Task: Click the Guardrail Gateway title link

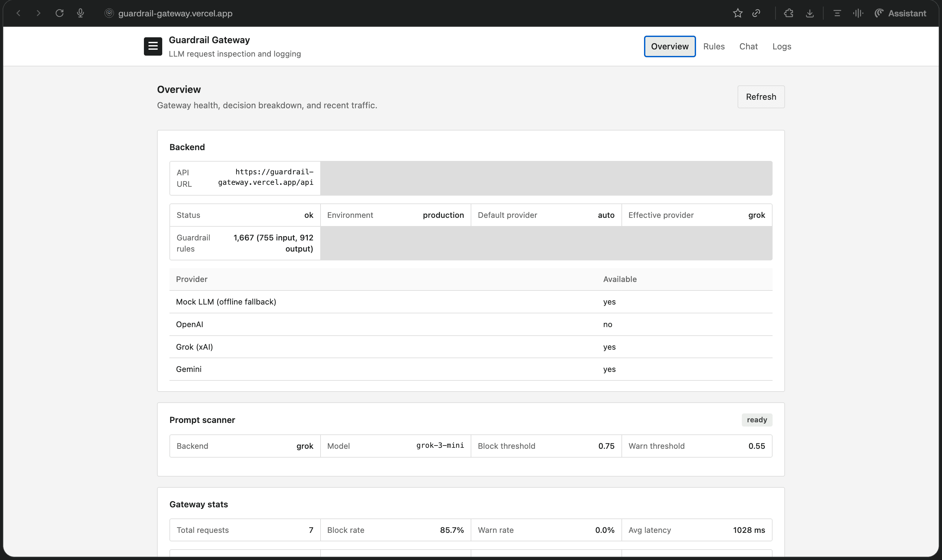Action: click(x=209, y=40)
